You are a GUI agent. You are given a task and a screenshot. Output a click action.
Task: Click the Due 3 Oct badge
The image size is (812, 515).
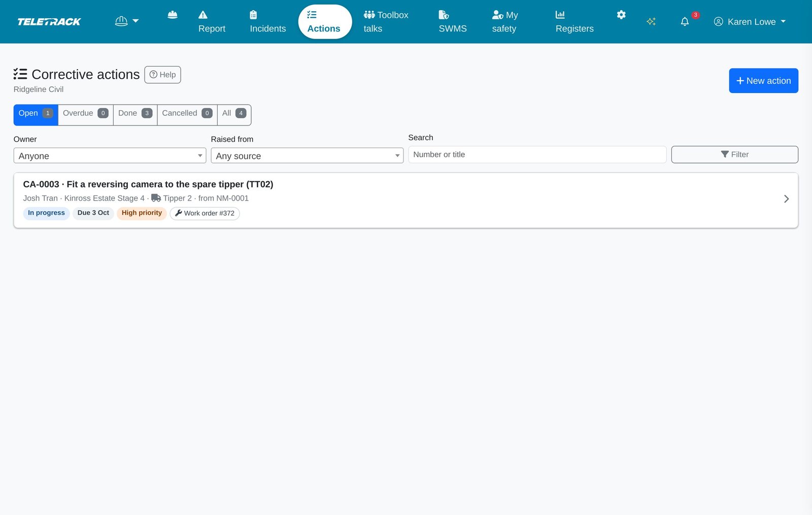click(x=93, y=213)
